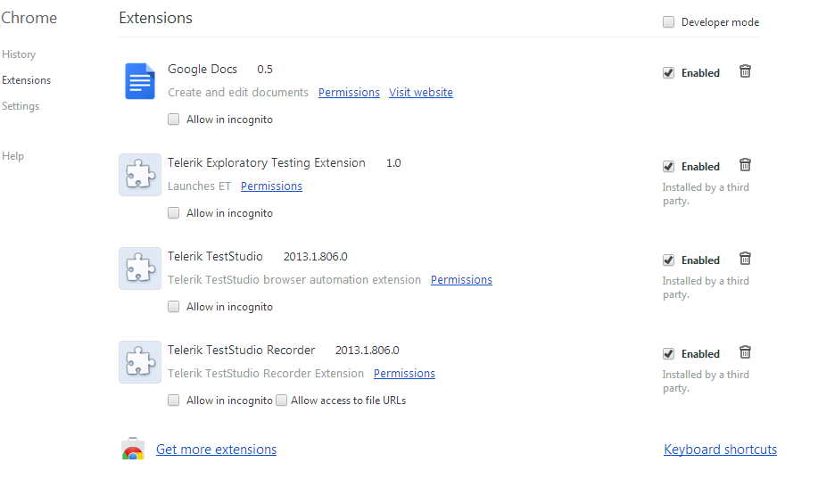Open Keyboard shortcuts link

(720, 450)
